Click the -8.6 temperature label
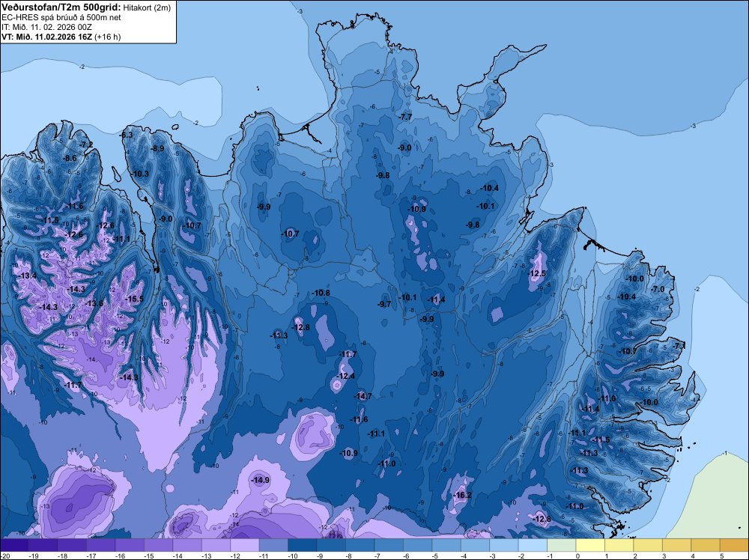 coord(70,158)
